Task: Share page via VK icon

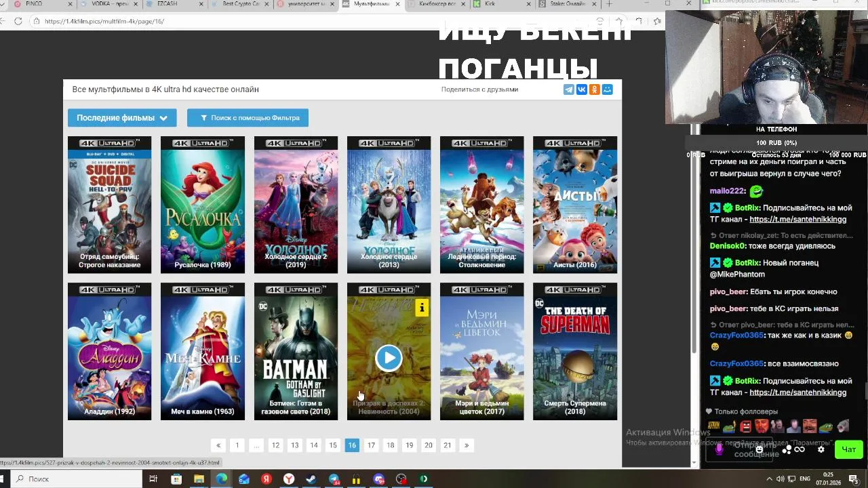Action: 581,89
